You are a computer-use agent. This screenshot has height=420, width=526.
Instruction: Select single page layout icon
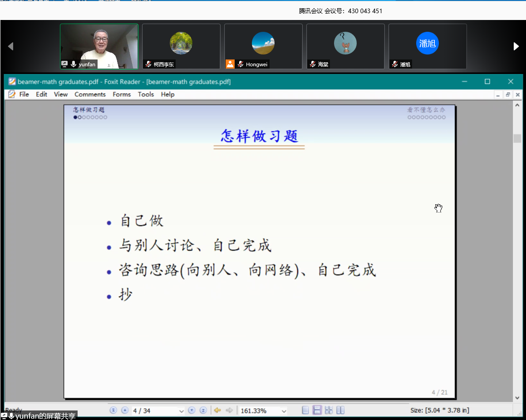point(305,410)
